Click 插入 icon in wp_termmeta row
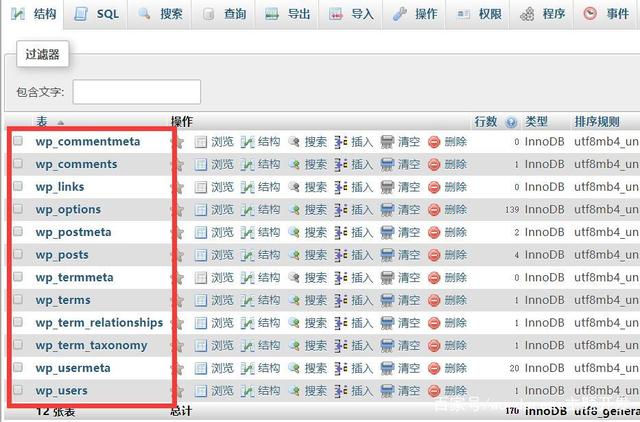 (341, 278)
